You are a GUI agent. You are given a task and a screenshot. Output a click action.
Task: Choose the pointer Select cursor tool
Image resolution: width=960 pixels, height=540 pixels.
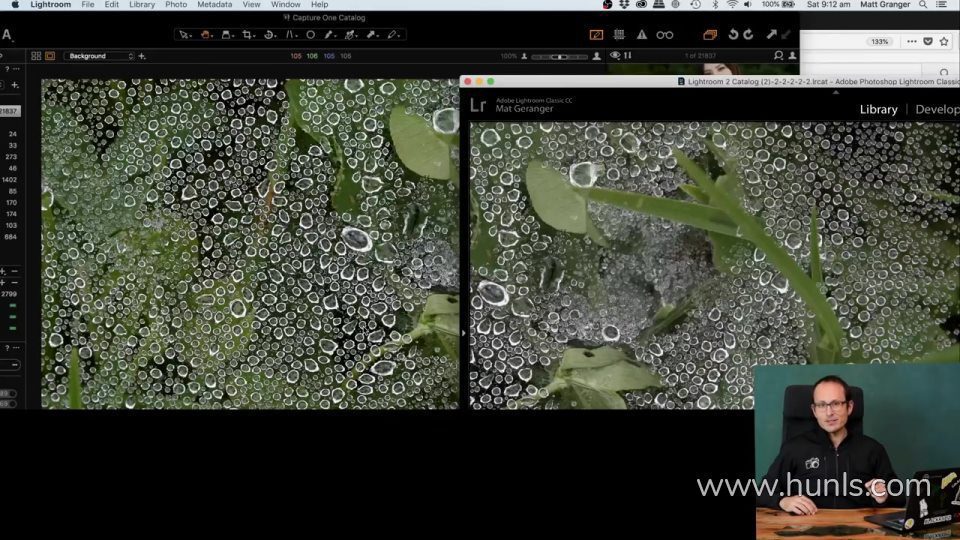(184, 35)
